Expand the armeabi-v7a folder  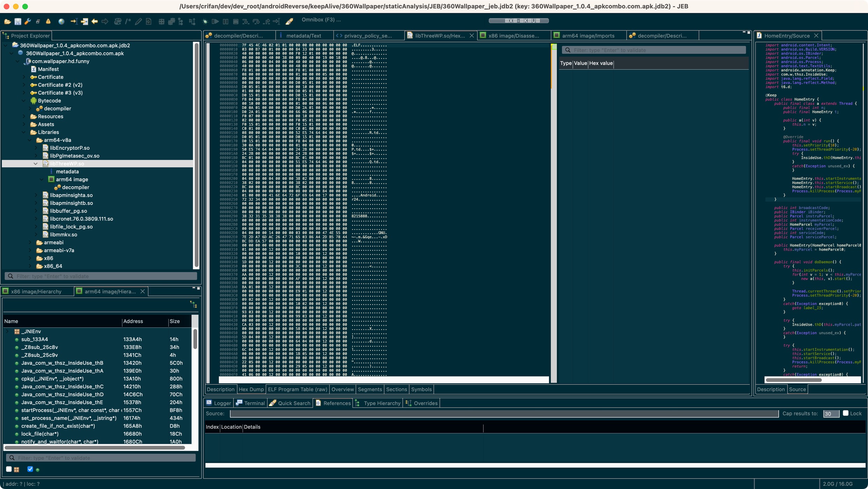coord(30,250)
